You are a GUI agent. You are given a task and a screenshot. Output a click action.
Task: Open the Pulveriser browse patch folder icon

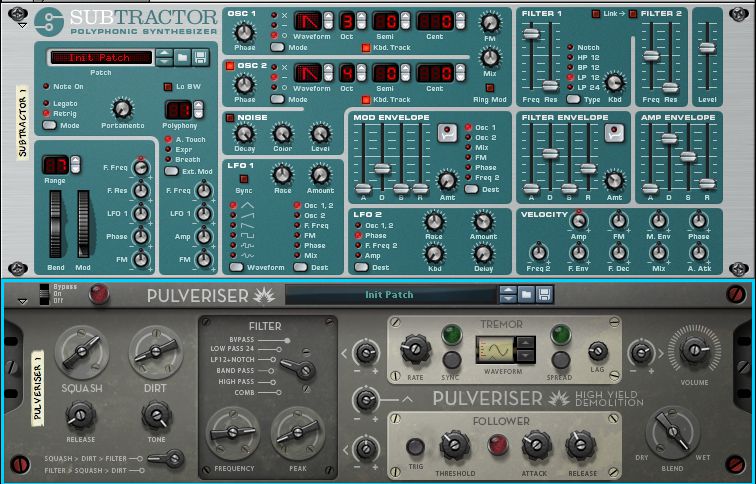[526, 294]
